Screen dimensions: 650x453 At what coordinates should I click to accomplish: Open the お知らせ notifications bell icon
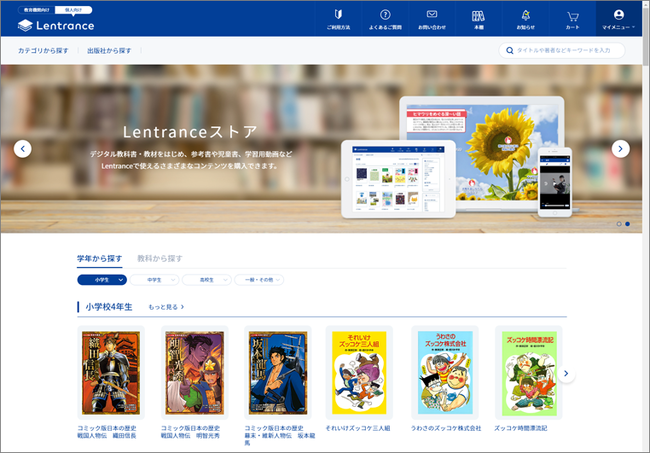(525, 19)
